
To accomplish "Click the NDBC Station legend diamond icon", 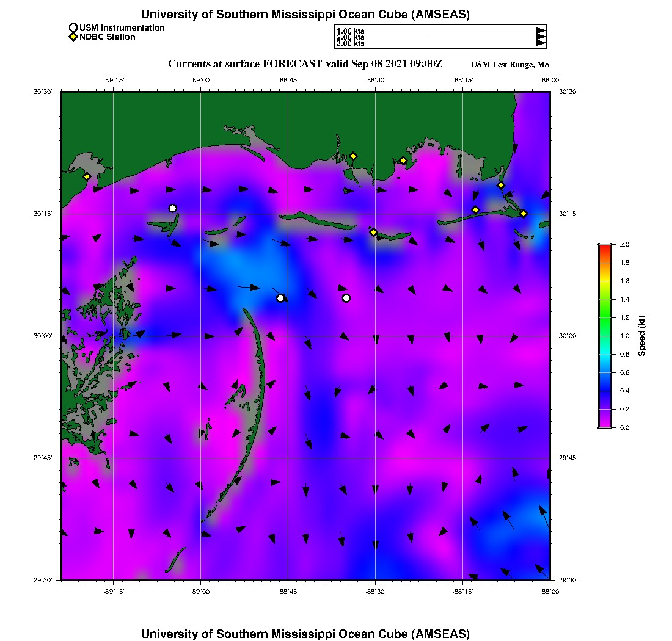I will [x=73, y=37].
